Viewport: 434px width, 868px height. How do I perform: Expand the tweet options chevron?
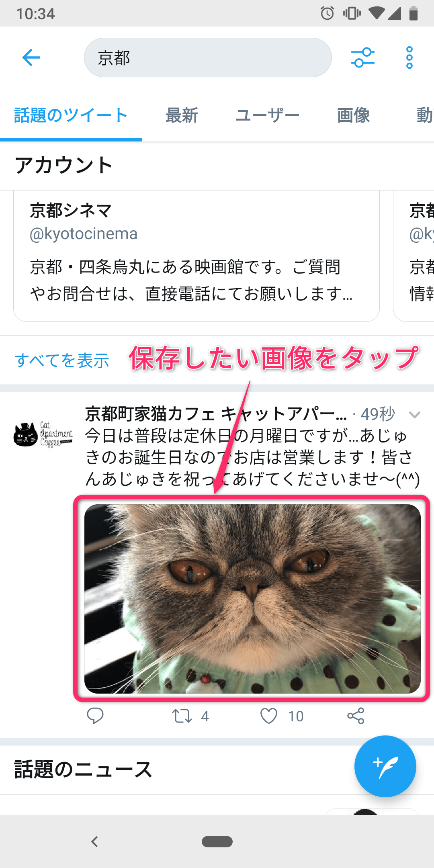point(414,414)
